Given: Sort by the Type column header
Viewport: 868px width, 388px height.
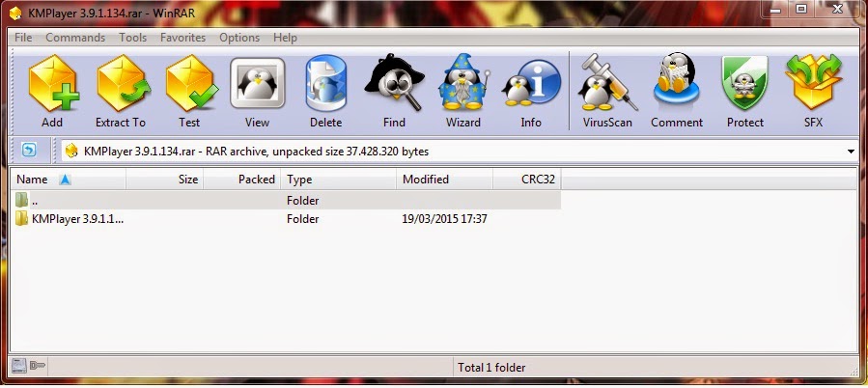Looking at the screenshot, I should coord(338,180).
